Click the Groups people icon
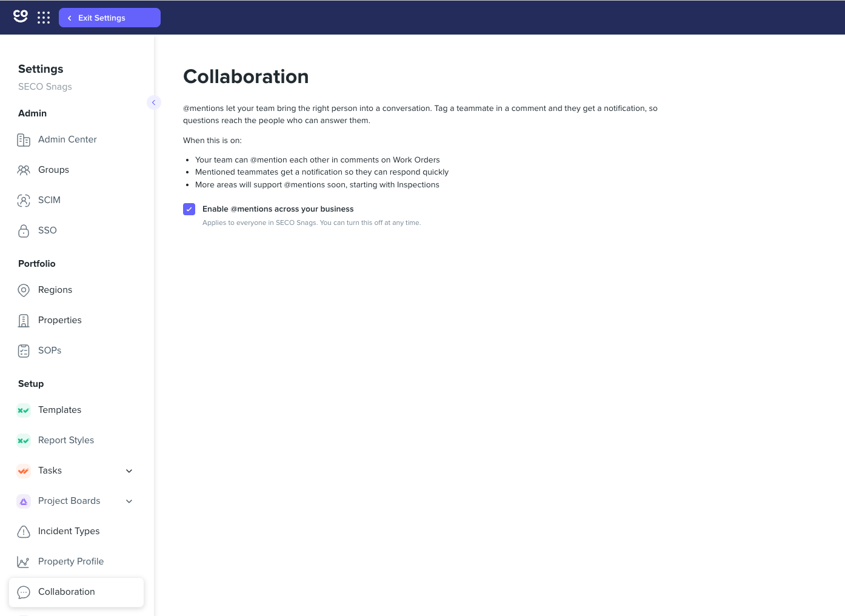Viewport: 845px width, 616px height. pyautogui.click(x=24, y=170)
